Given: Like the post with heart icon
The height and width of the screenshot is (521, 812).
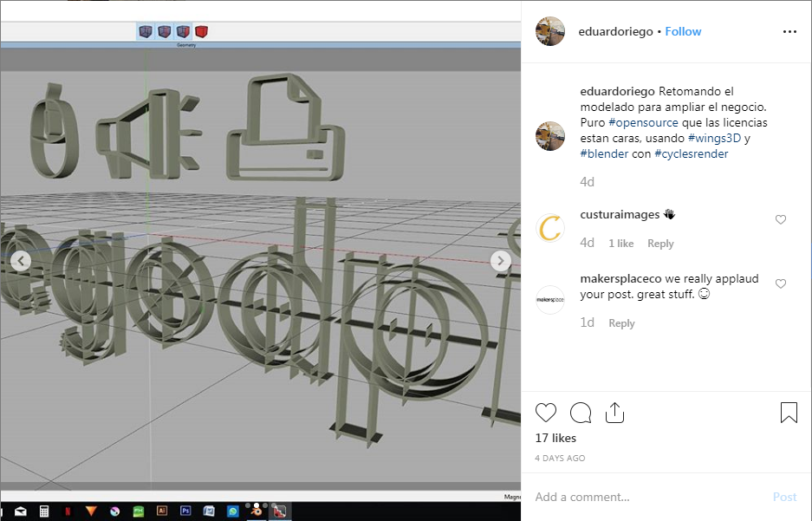Looking at the screenshot, I should [x=546, y=413].
